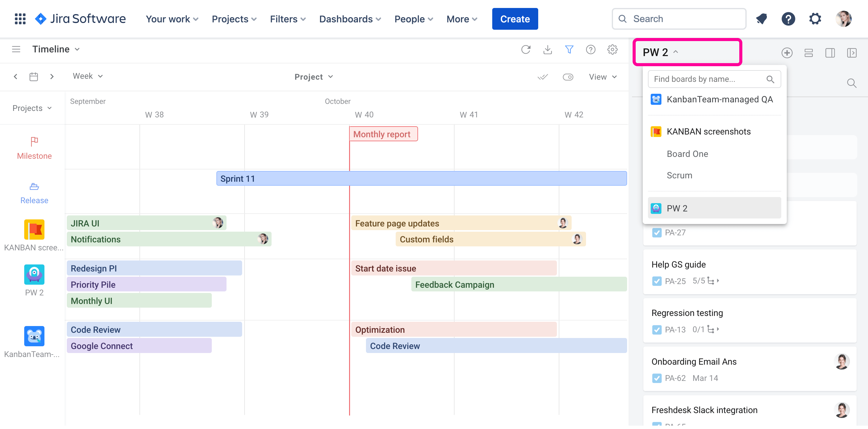Check the PA-25 issue checkbox
Viewport: 868px width, 429px height.
pyautogui.click(x=657, y=281)
